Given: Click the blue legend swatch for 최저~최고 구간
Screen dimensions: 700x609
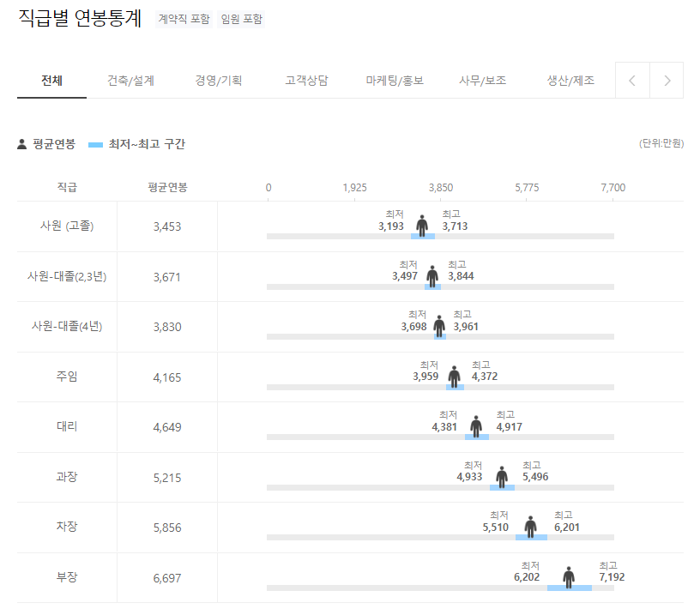Looking at the screenshot, I should tap(95, 145).
